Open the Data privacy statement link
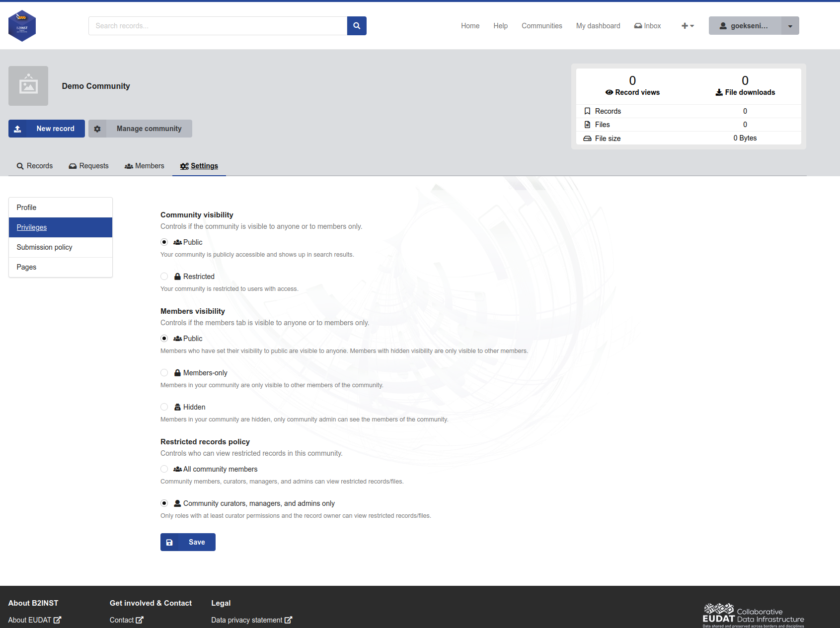Viewport: 840px width, 628px height. pos(251,620)
